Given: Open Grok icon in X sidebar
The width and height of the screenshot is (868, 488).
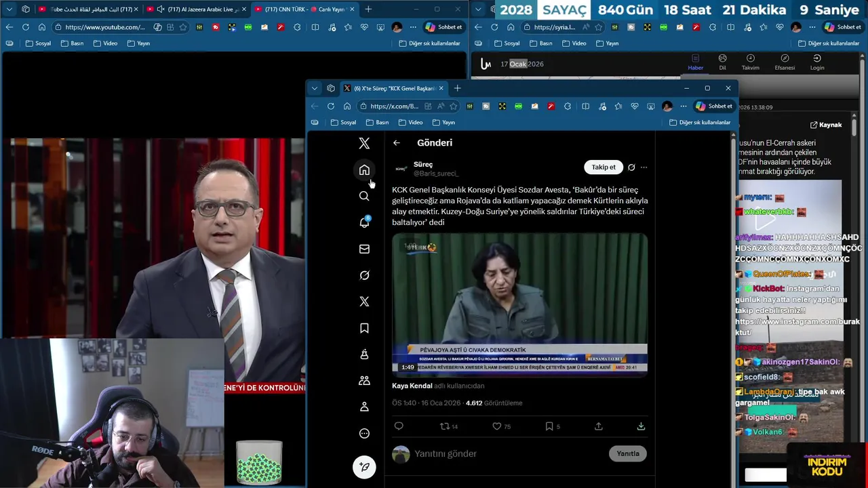Looking at the screenshot, I should pyautogui.click(x=364, y=275).
